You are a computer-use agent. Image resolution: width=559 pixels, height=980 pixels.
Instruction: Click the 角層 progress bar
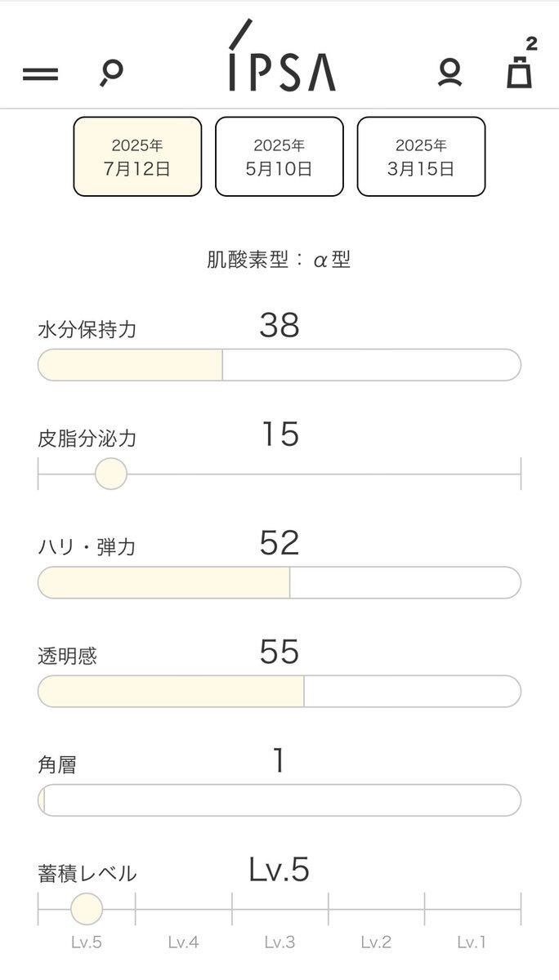(279, 800)
